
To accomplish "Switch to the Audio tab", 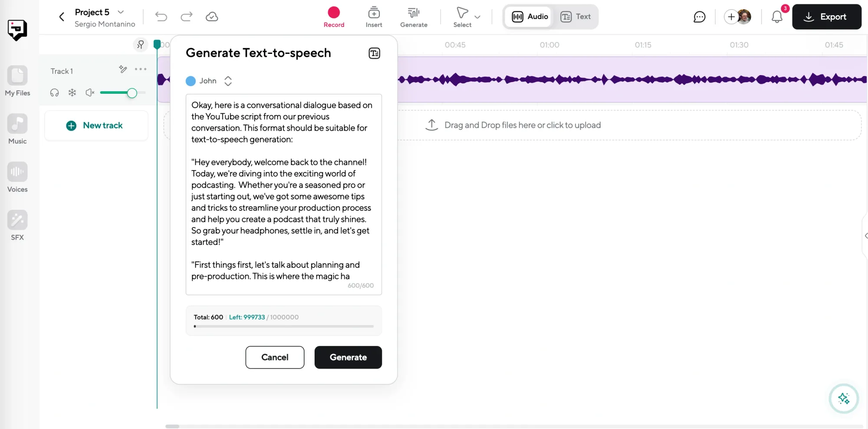I will coord(529,17).
